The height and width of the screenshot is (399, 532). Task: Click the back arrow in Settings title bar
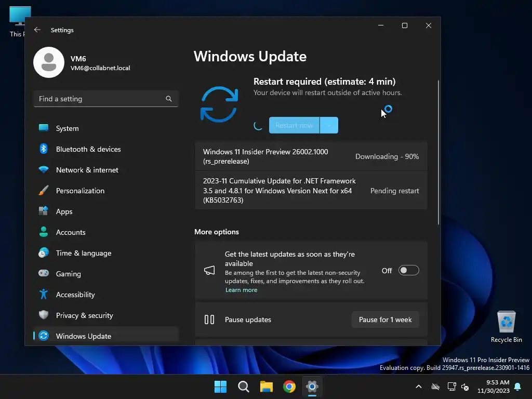coord(37,30)
